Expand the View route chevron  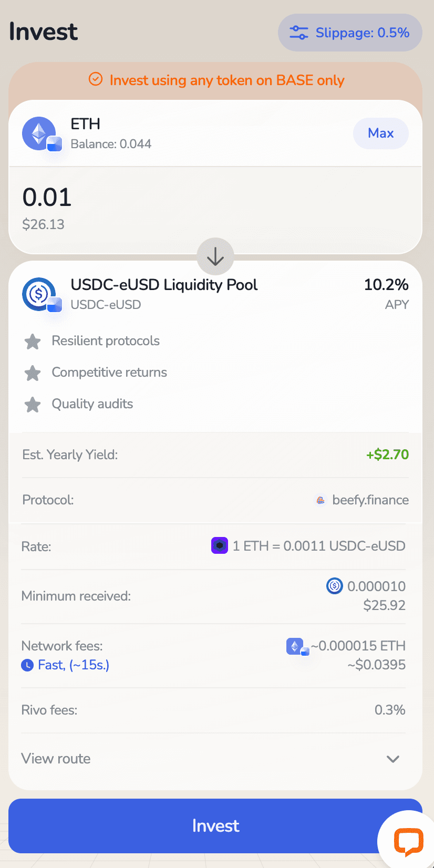click(x=393, y=759)
